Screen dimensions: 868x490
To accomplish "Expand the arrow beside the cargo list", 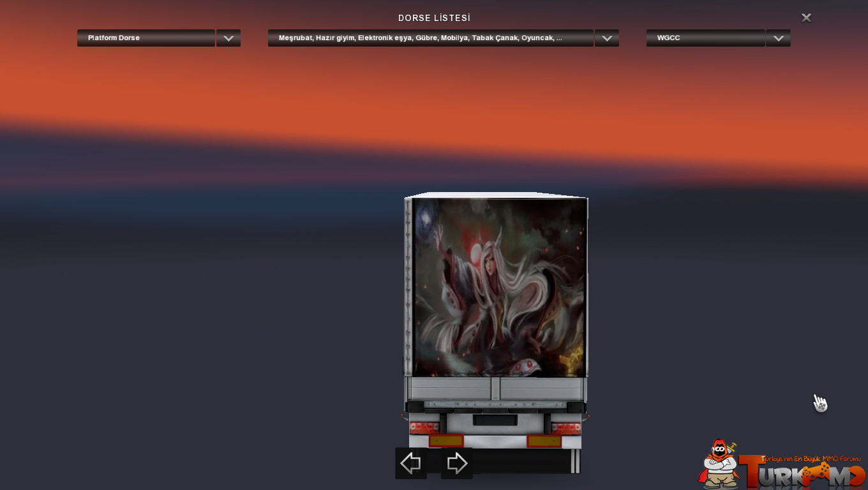I will point(607,38).
